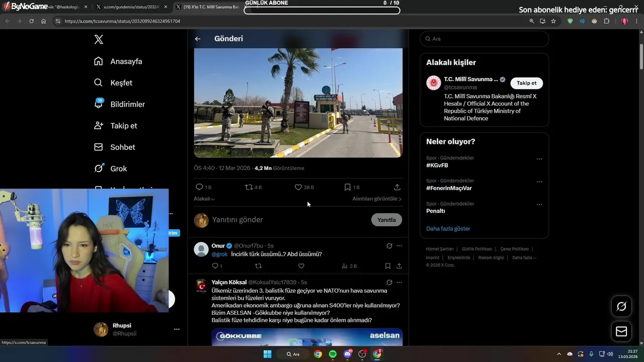Image resolution: width=644 pixels, height=362 pixels.
Task: Open the floating Grok button
Action: coord(621,307)
